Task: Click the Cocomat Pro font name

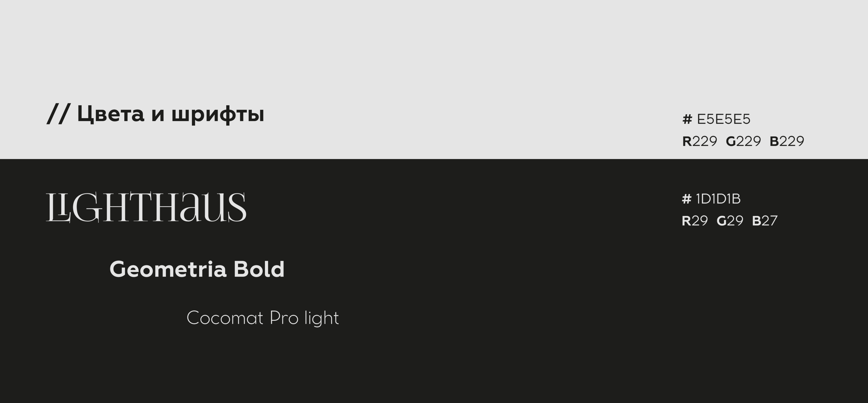Action: (242, 318)
